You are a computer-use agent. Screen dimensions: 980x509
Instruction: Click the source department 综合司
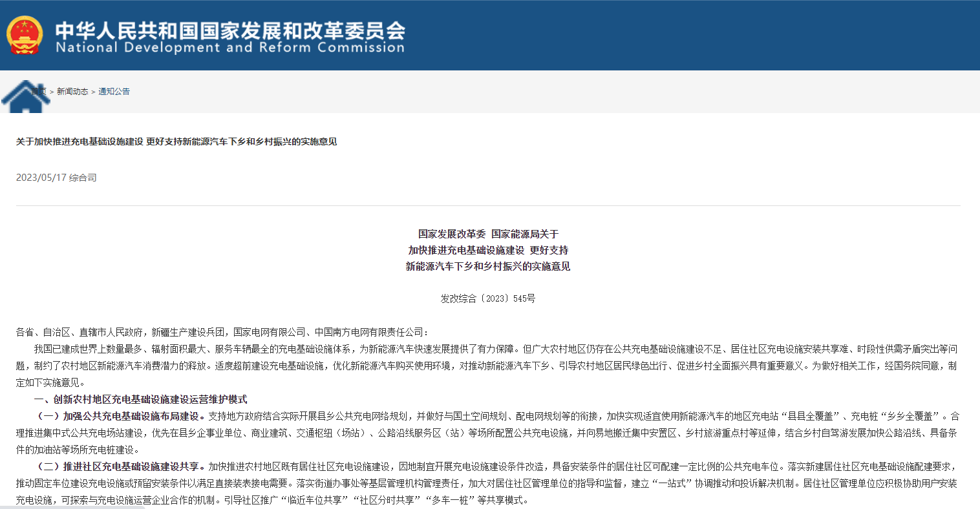pyautogui.click(x=83, y=178)
